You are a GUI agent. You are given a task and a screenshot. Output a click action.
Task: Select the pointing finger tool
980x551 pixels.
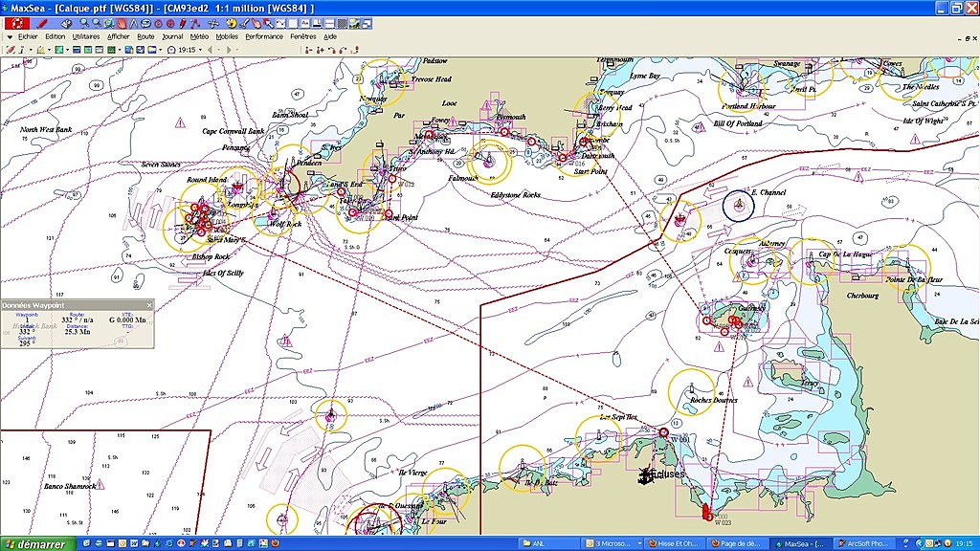256,24
